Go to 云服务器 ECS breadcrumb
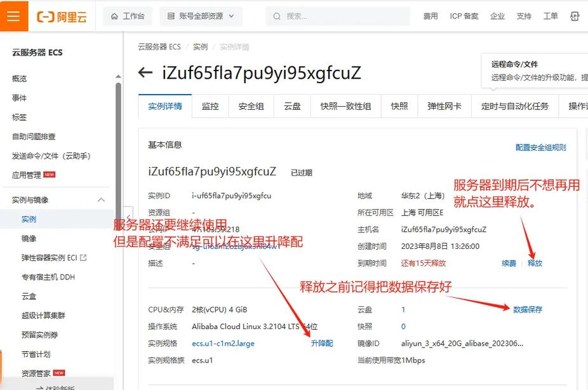The height and width of the screenshot is (390, 588). point(159,47)
